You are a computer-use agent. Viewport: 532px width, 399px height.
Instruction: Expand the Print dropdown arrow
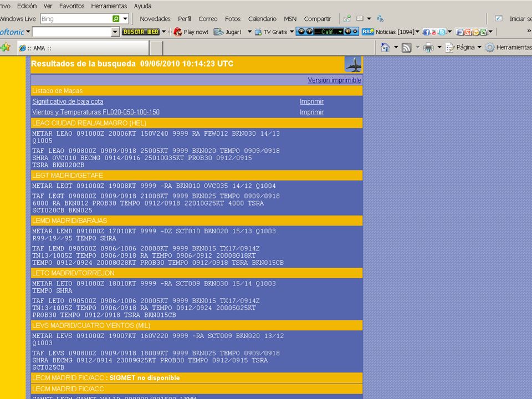439,47
